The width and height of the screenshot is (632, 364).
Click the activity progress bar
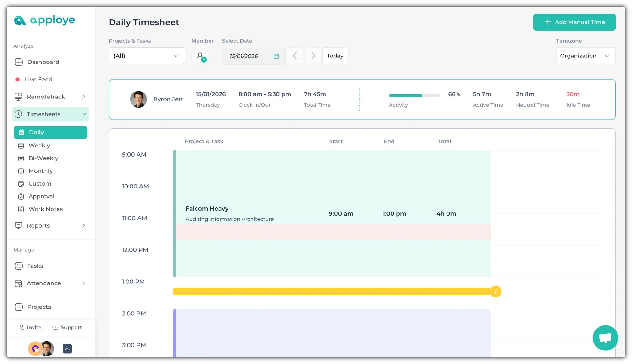coord(414,95)
